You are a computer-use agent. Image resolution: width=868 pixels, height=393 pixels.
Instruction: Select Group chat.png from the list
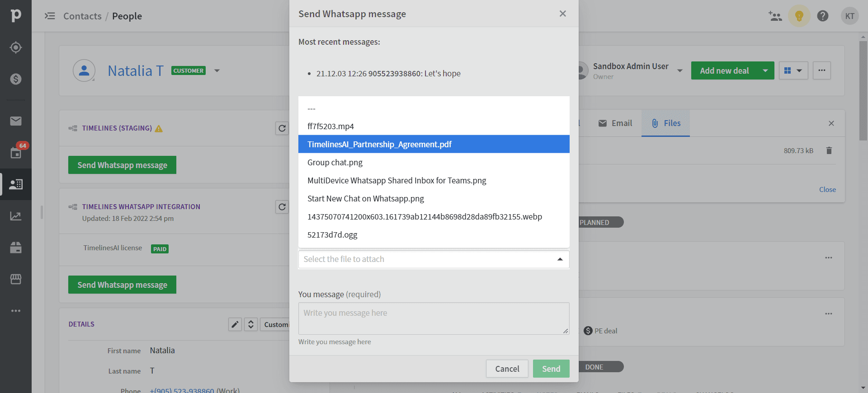pos(434,162)
